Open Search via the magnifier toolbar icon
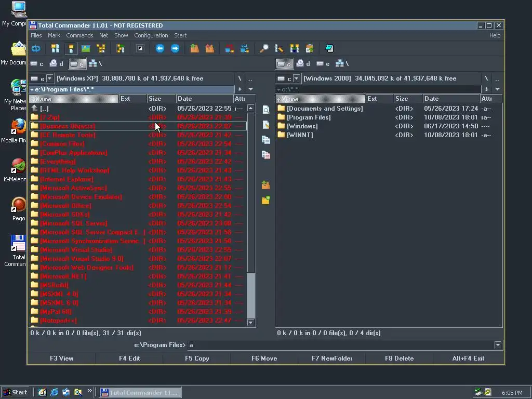Screen dimensions: 532x399 pos(264,48)
